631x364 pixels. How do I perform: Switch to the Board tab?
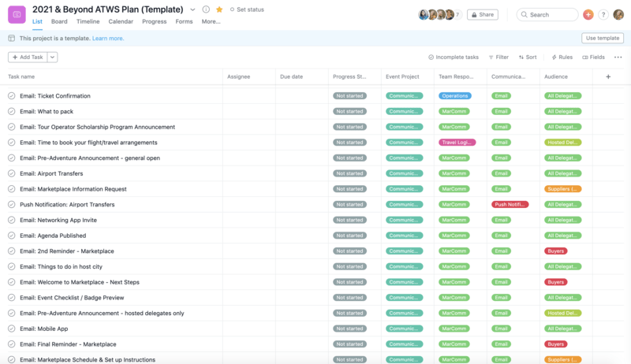59,22
